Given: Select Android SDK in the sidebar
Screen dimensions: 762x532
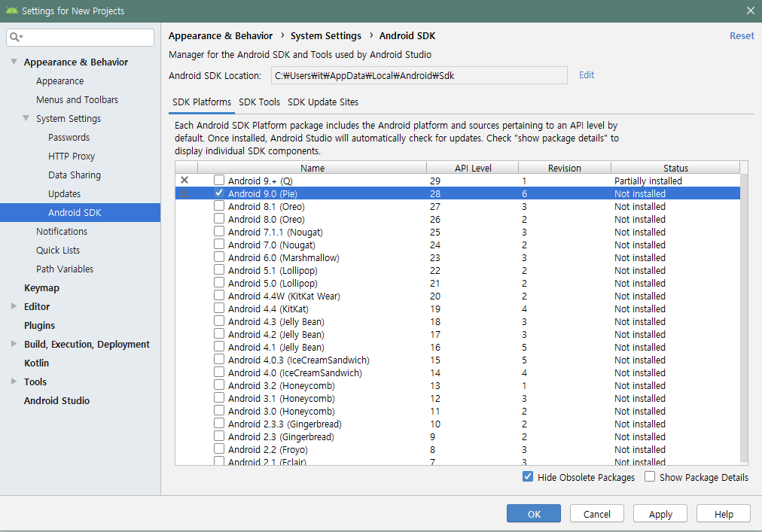Looking at the screenshot, I should (80, 212).
